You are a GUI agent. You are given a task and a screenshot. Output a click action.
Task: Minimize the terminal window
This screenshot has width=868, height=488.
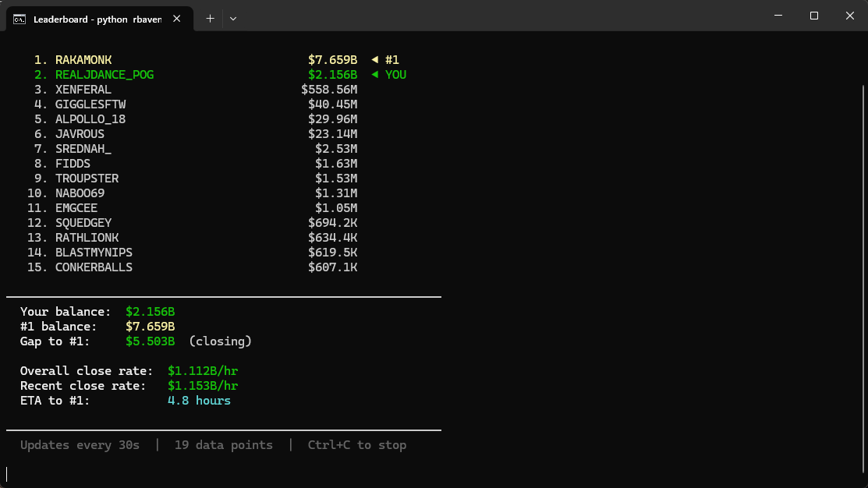[x=778, y=16]
